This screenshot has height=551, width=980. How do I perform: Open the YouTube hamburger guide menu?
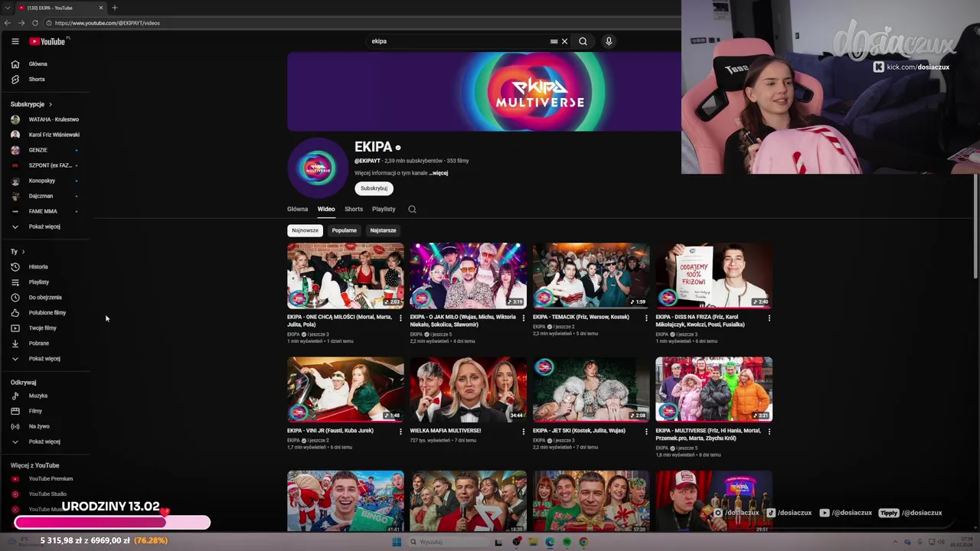(15, 41)
